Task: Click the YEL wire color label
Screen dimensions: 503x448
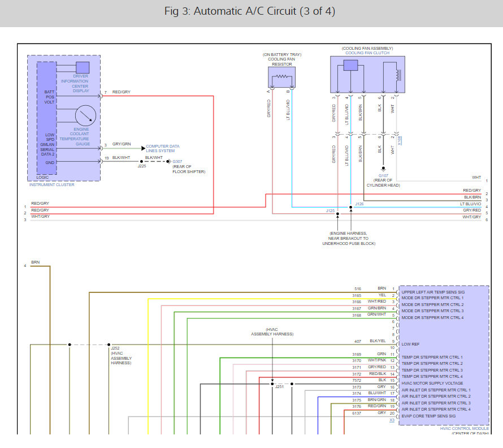Action: click(x=382, y=295)
